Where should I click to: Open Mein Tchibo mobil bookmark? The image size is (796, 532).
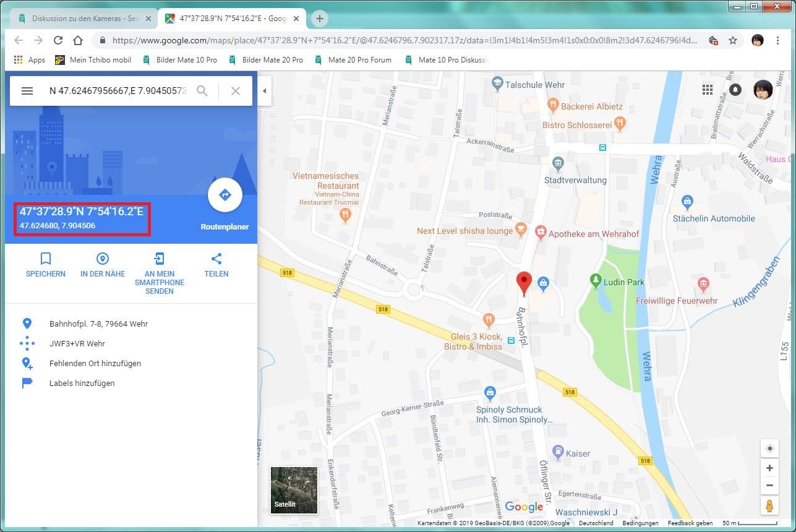tap(93, 60)
